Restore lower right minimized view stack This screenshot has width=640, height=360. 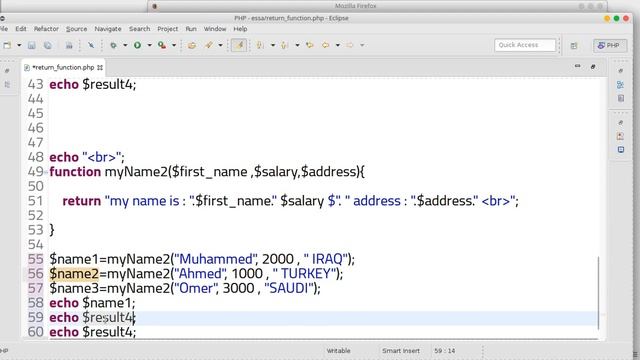620,122
